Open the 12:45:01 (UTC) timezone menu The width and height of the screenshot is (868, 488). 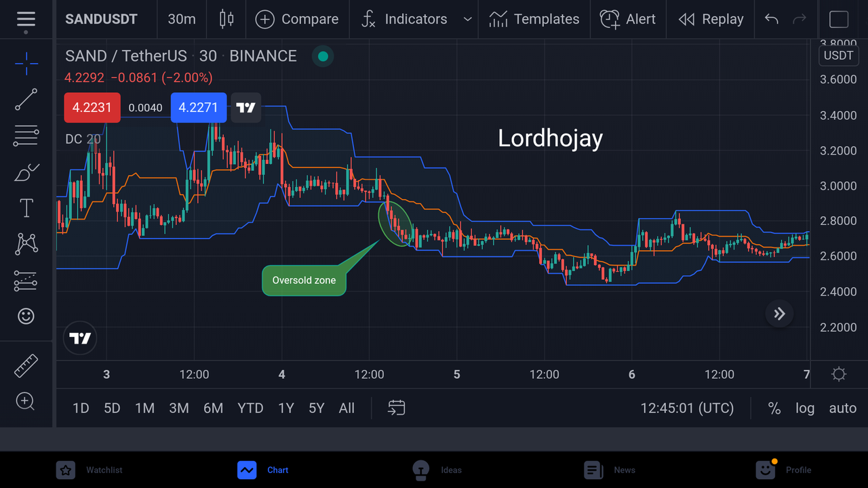point(687,408)
